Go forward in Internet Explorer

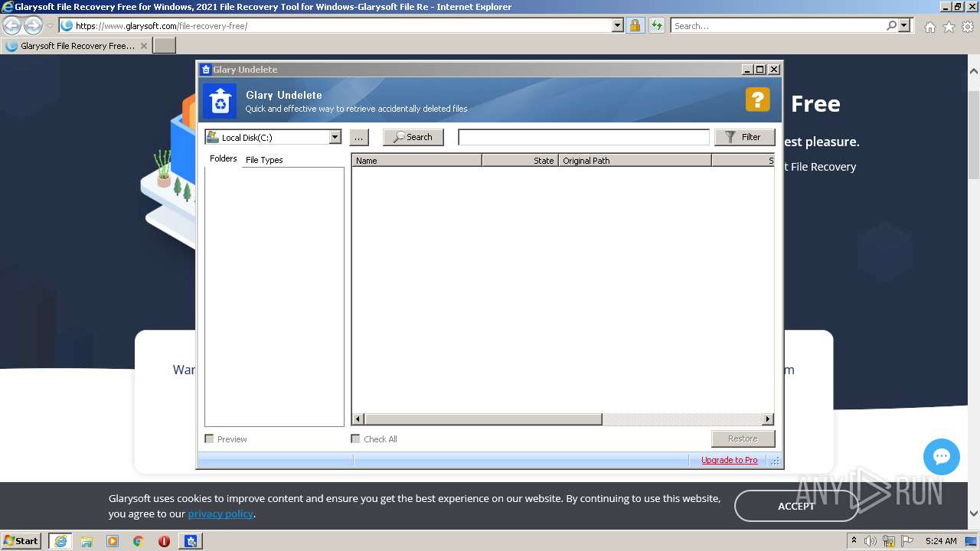pos(33,25)
